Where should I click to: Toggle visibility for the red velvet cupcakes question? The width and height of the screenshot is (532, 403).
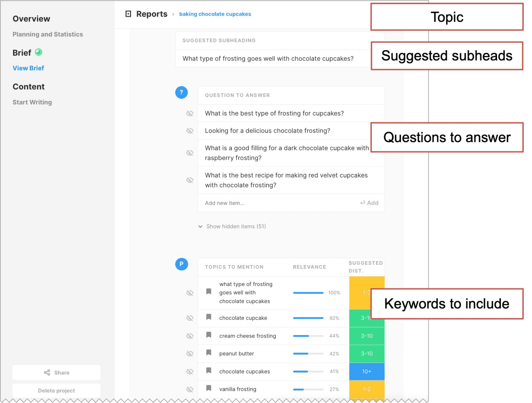click(190, 180)
